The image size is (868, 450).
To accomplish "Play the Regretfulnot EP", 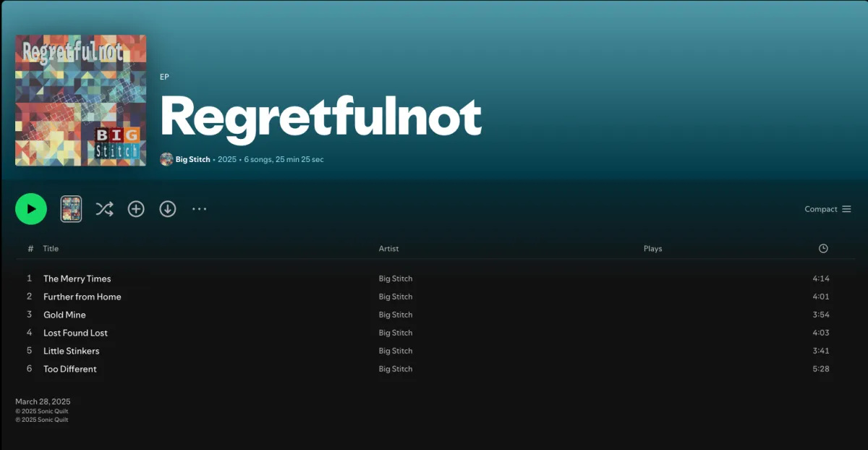I will (31, 209).
